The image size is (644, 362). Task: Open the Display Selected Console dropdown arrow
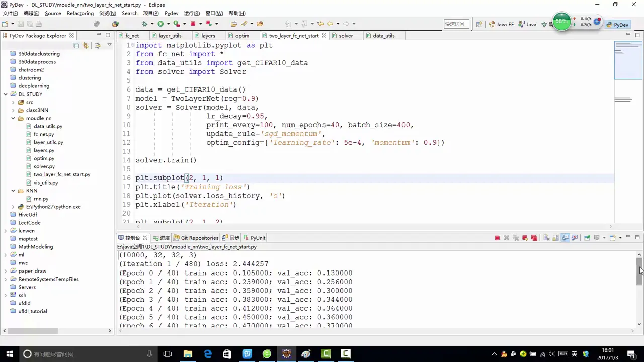tap(604, 238)
